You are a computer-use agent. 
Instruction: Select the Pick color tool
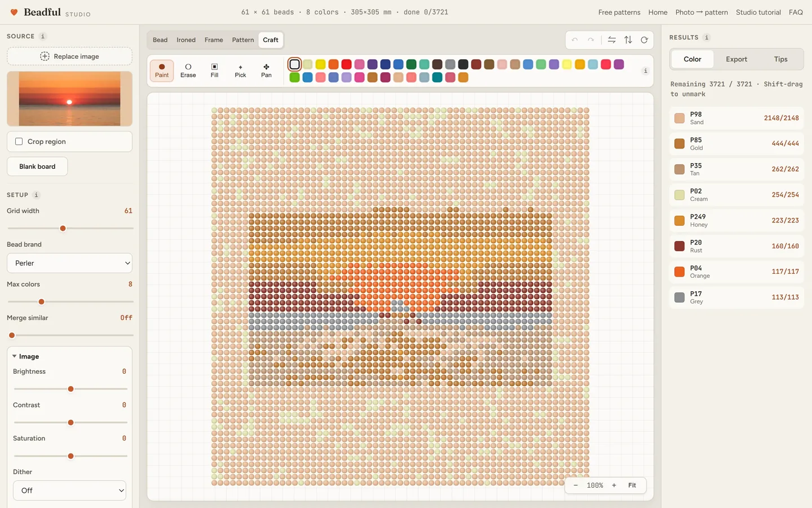240,71
